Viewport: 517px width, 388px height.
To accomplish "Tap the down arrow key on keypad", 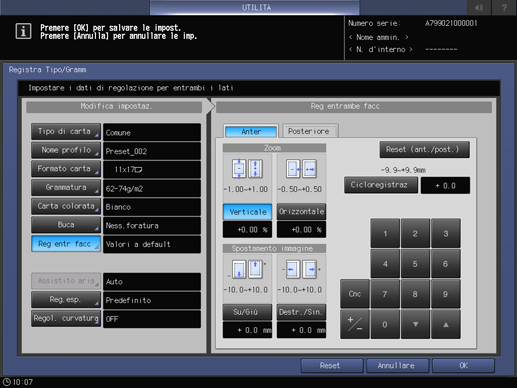I will coord(415,324).
